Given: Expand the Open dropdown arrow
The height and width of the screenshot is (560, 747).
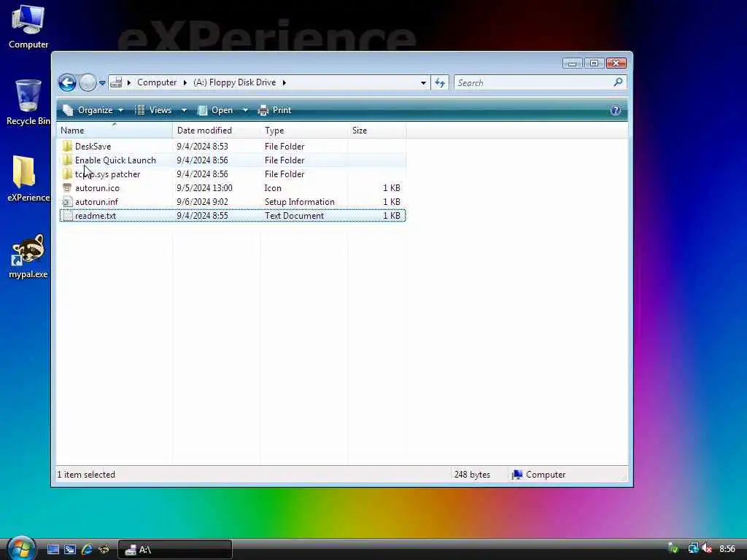Looking at the screenshot, I should (245, 111).
